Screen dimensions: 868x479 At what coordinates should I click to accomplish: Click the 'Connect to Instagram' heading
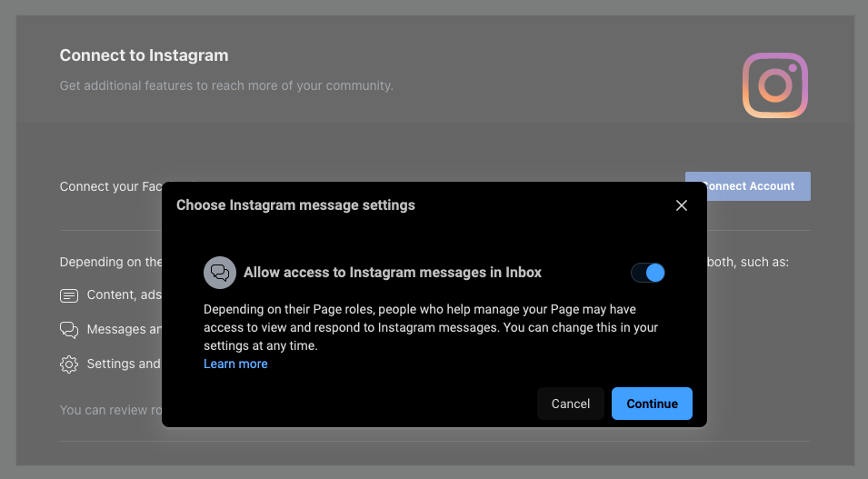(x=144, y=55)
